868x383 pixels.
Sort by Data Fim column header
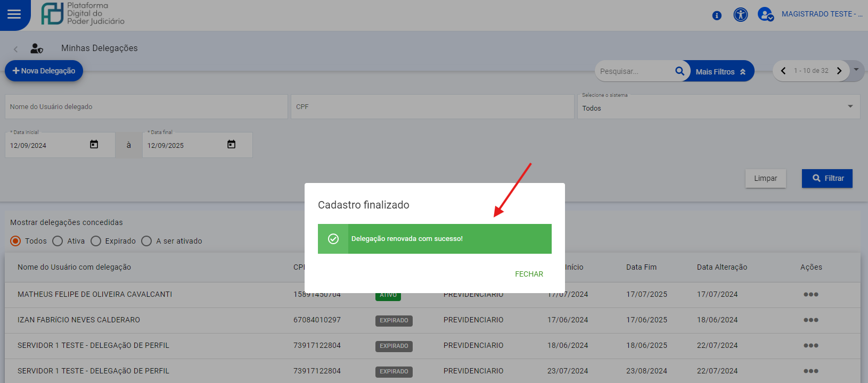pos(641,267)
